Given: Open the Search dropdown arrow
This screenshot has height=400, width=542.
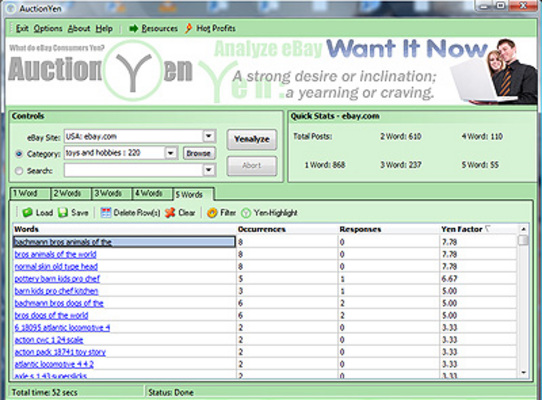Looking at the screenshot, I should click(x=209, y=170).
